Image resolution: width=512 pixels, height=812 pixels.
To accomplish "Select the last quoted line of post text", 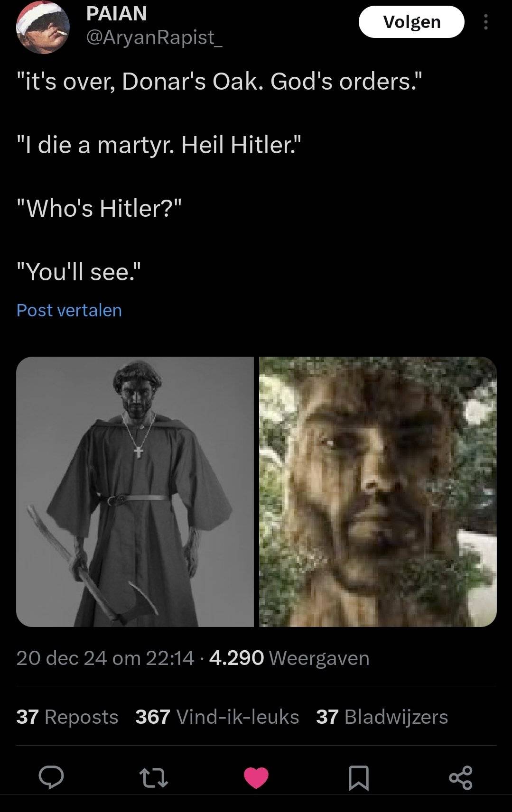I will coord(79,272).
